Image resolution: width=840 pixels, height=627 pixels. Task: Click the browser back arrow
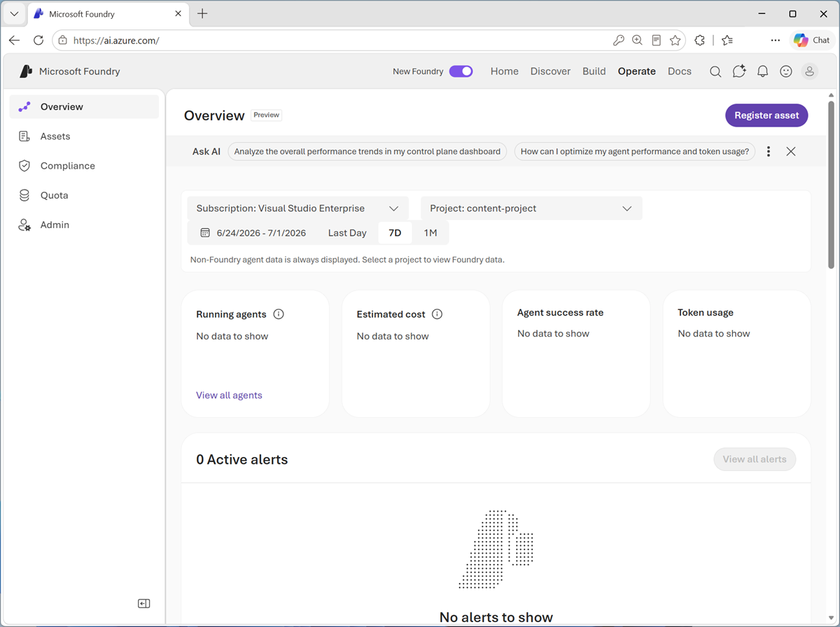pos(14,41)
